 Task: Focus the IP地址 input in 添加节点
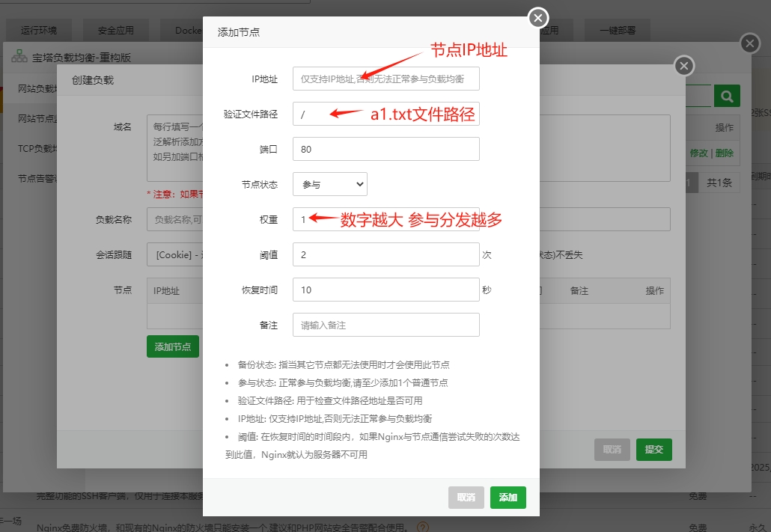(386, 79)
